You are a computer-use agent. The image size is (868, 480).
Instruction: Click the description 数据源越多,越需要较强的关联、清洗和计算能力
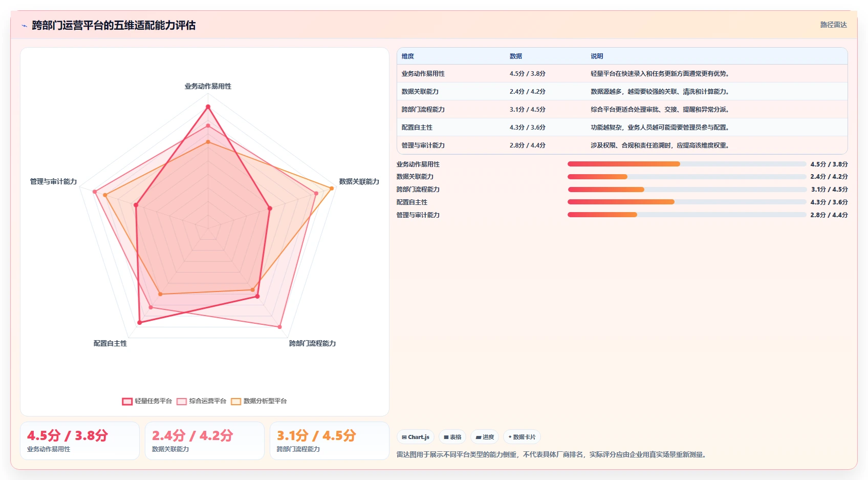click(x=660, y=92)
